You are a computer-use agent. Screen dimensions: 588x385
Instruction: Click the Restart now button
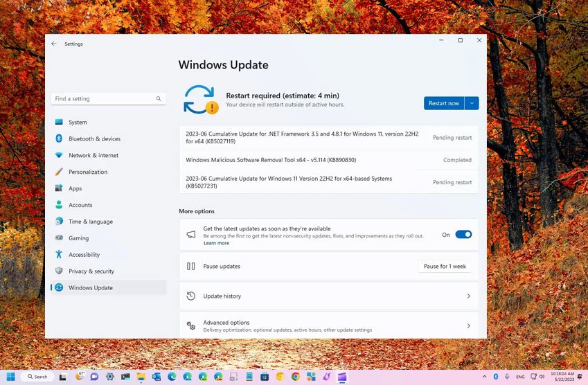[x=443, y=103]
